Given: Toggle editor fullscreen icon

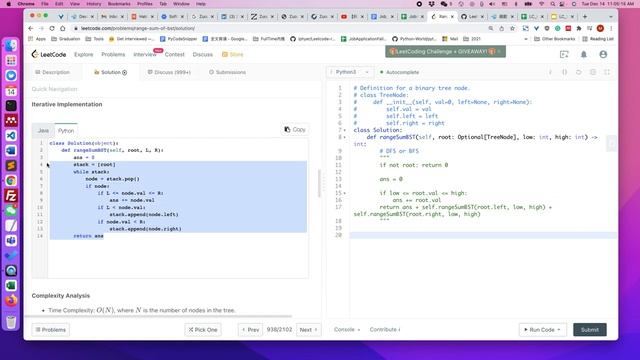Looking at the screenshot, I should [x=607, y=72].
